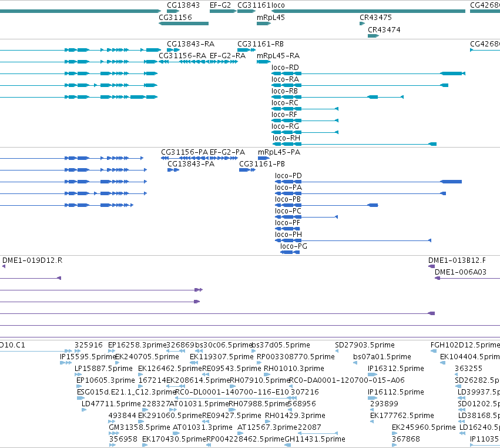Viewport: 500px width, 448px height.
Task: Select the loco-RD transcript label
Action: click(x=285, y=68)
